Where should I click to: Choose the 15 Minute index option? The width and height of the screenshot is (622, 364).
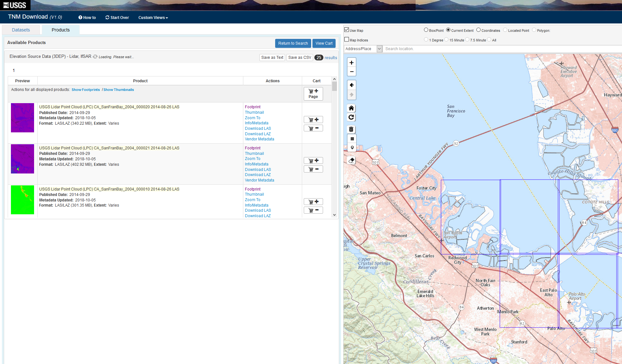pos(446,40)
